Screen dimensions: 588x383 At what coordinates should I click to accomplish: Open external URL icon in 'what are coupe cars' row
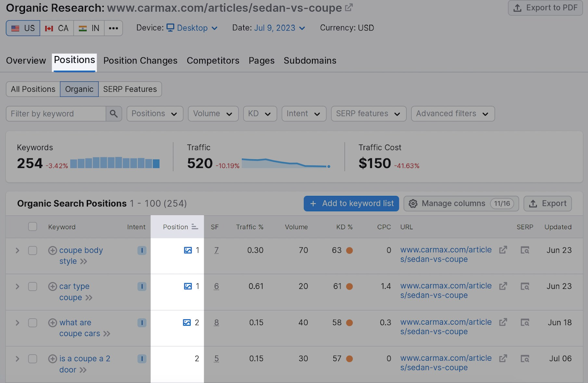(503, 323)
